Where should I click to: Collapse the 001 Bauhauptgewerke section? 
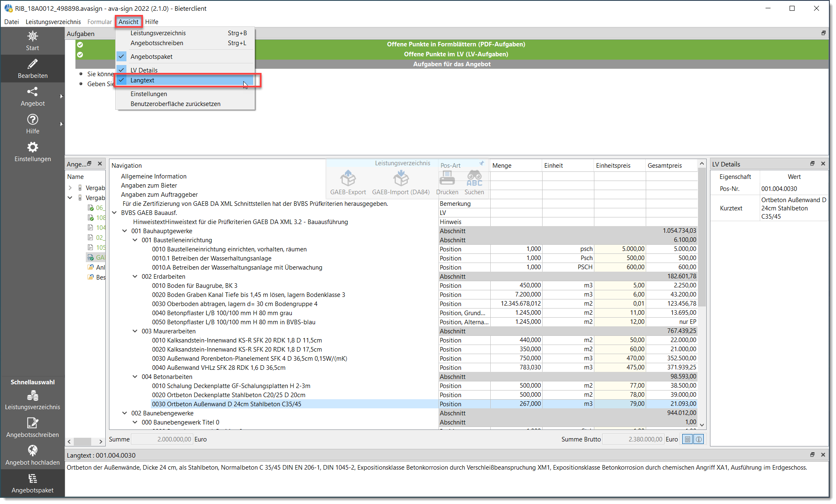124,231
